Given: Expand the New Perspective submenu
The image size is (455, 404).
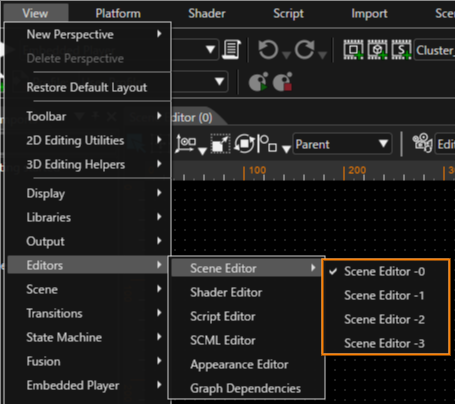Looking at the screenshot, I should click(x=89, y=34).
